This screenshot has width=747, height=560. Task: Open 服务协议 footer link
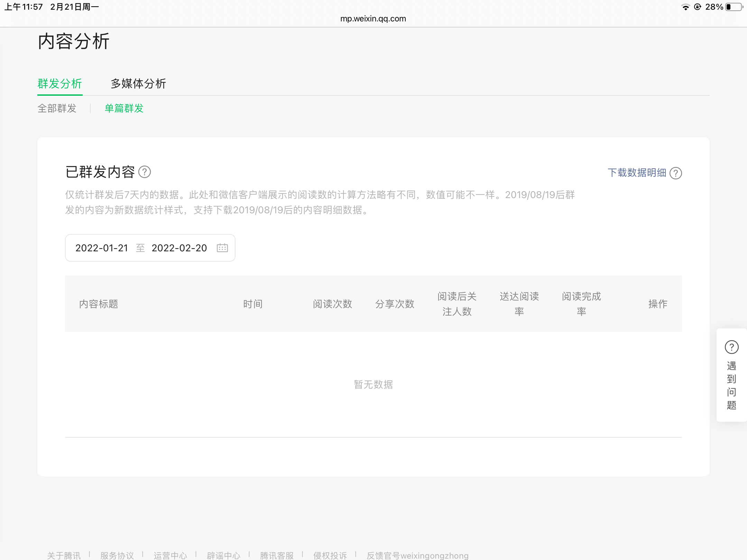(117, 555)
